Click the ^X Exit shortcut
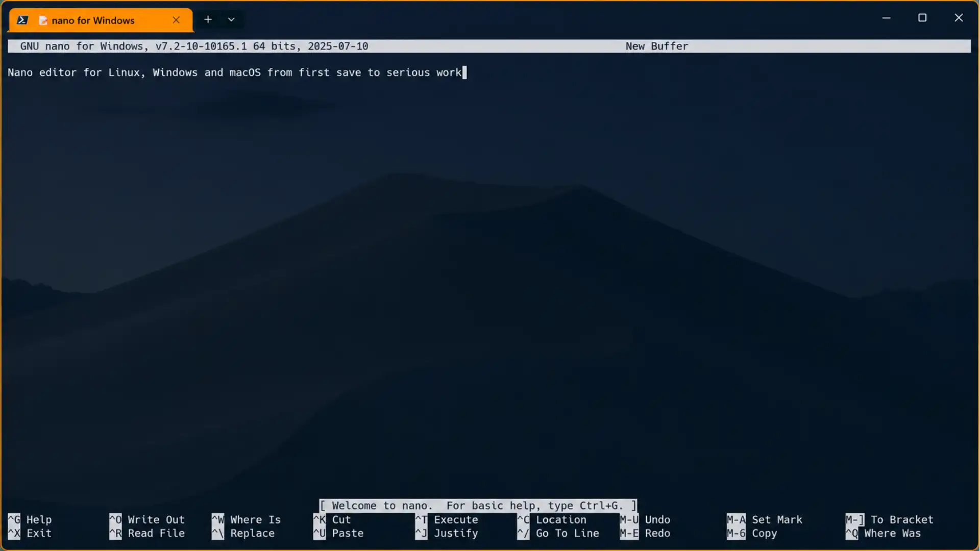This screenshot has width=980, height=551. [x=30, y=533]
